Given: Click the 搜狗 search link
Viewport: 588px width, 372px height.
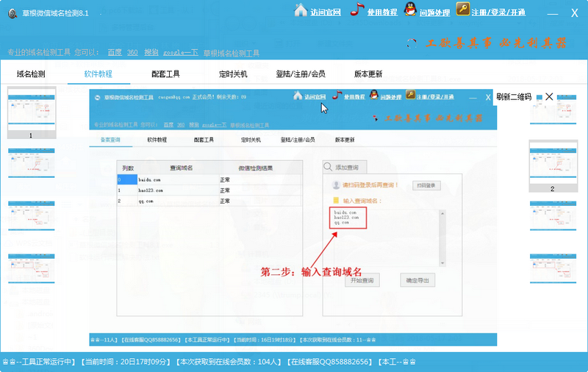Looking at the screenshot, I should tap(151, 52).
